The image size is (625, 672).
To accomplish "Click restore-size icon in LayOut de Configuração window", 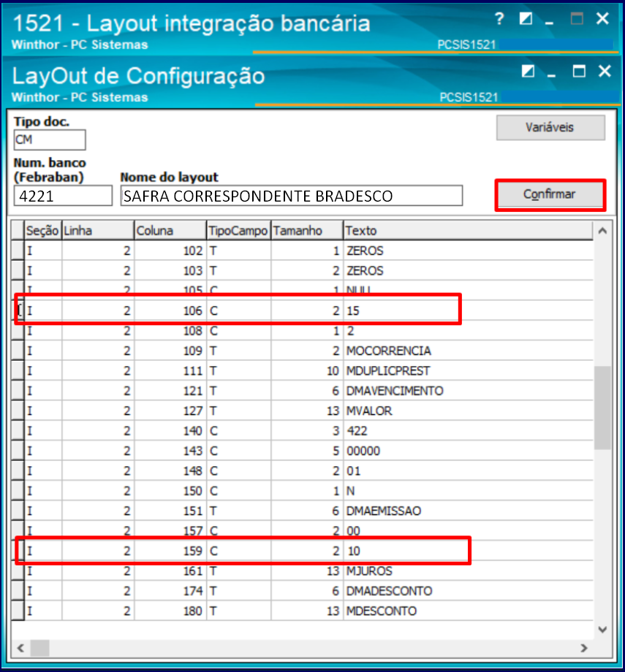I will (528, 71).
